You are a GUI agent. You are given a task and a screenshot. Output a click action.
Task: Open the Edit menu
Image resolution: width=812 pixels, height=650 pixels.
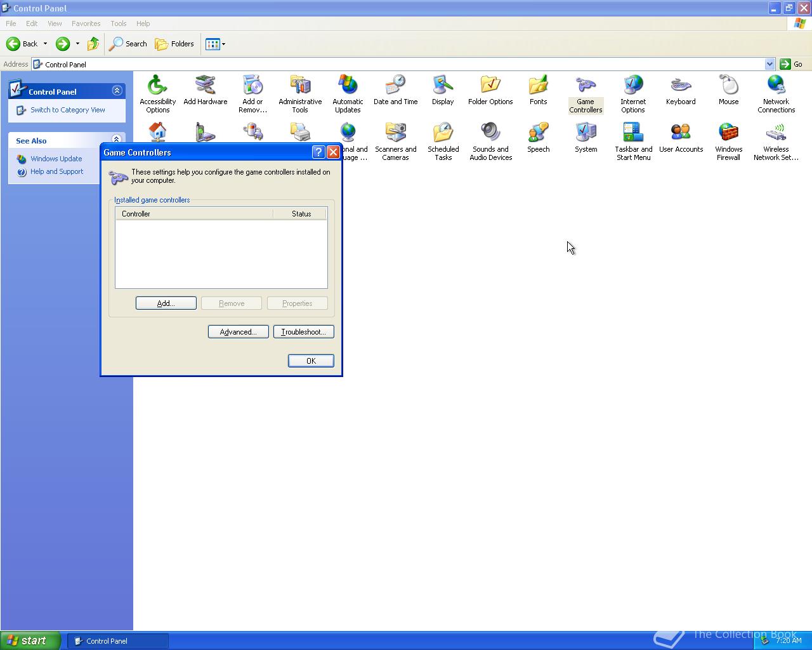click(32, 23)
